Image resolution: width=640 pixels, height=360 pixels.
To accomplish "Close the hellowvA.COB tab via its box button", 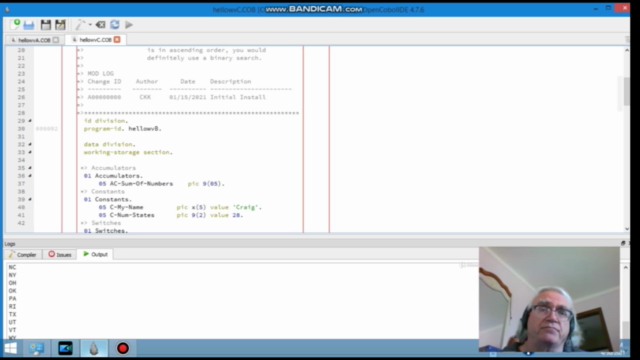I will coord(56,40).
